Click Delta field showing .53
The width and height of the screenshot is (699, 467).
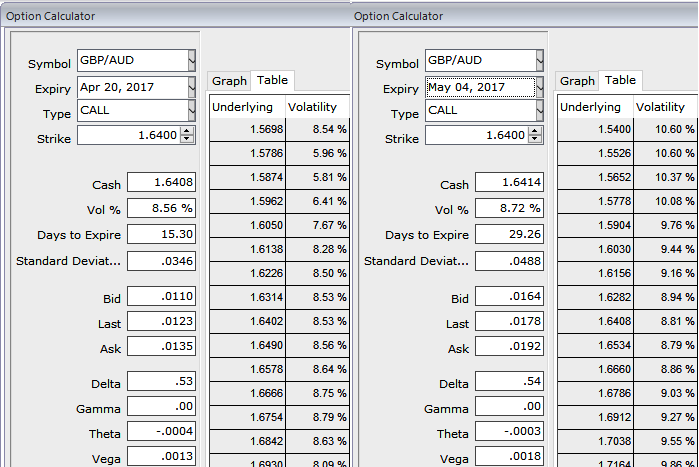pos(161,381)
